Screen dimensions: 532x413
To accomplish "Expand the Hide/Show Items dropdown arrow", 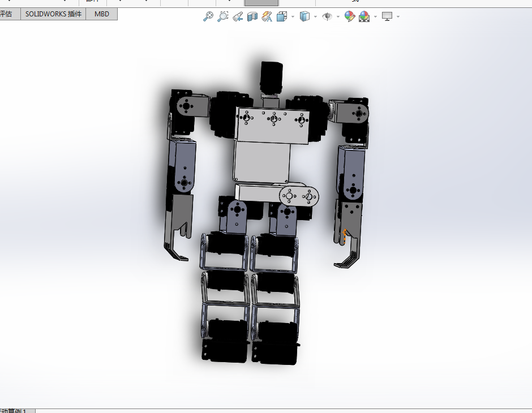I will coord(338,16).
